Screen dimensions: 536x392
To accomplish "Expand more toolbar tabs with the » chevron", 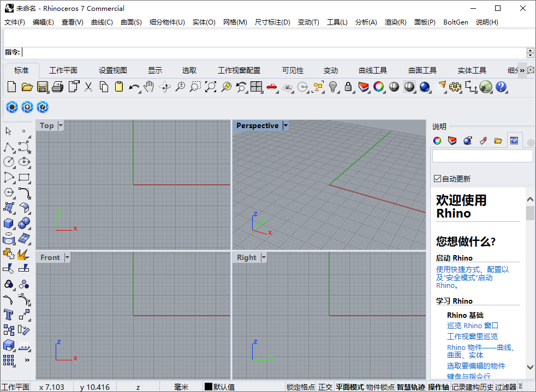I will coord(522,70).
